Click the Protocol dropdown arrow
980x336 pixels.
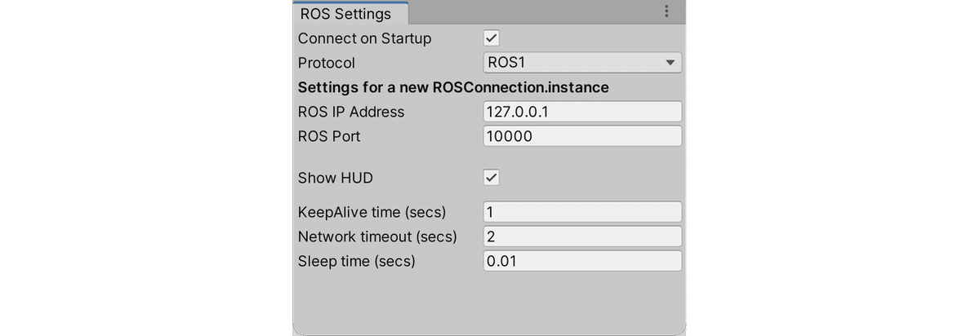click(670, 63)
